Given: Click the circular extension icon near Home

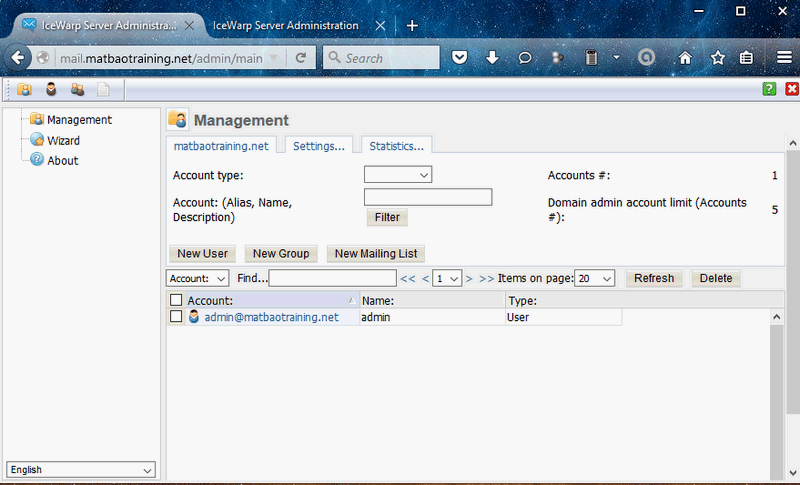Looking at the screenshot, I should 646,58.
